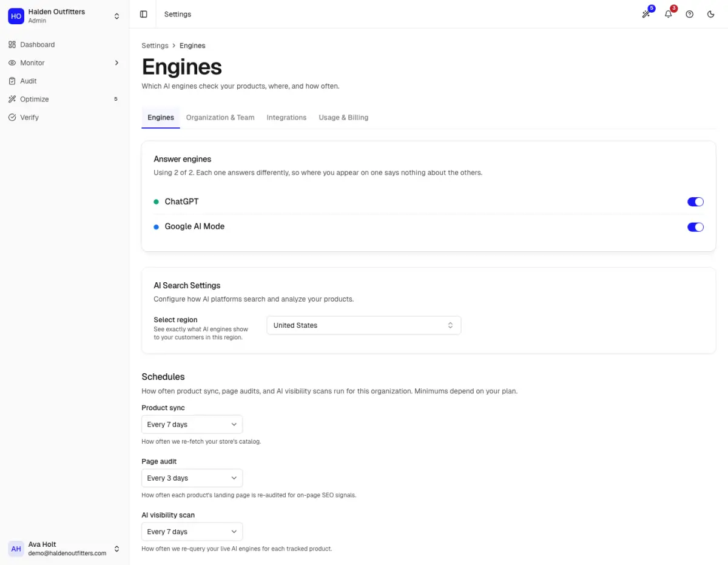
Task: Click the Optimize count badge 5
Action: click(116, 99)
